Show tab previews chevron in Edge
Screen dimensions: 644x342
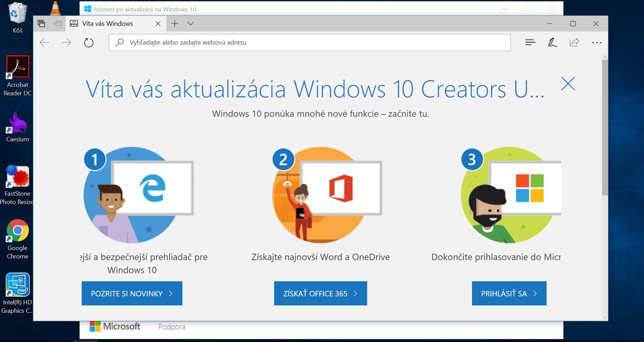click(x=190, y=23)
